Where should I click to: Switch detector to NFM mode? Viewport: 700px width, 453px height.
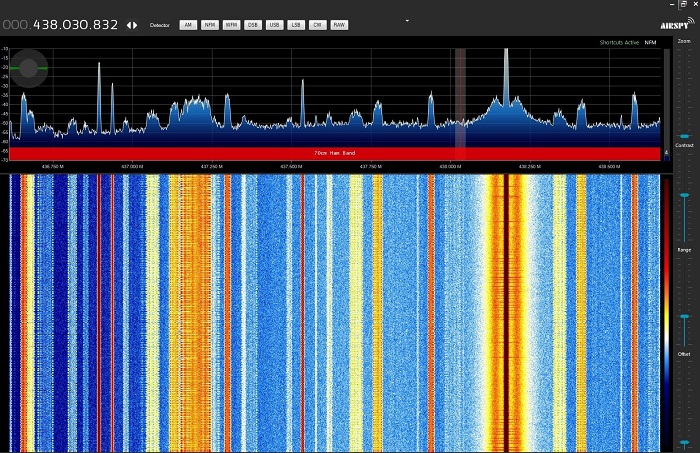210,25
